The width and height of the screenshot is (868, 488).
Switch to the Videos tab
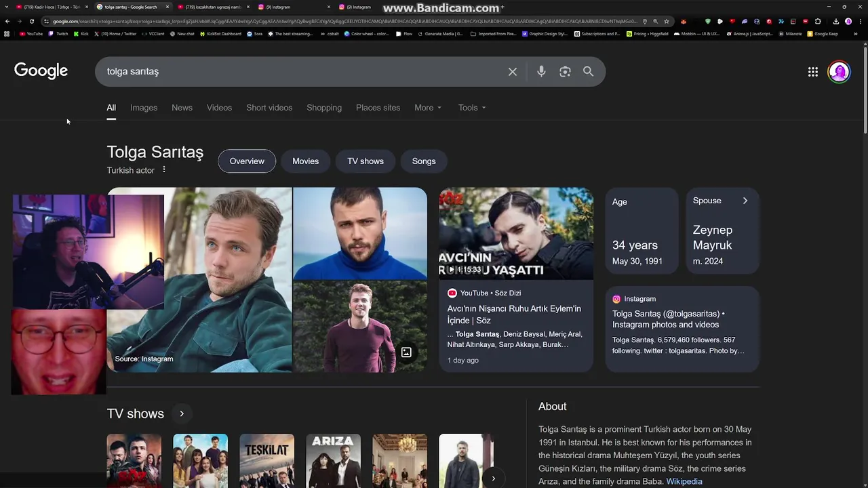[219, 108]
